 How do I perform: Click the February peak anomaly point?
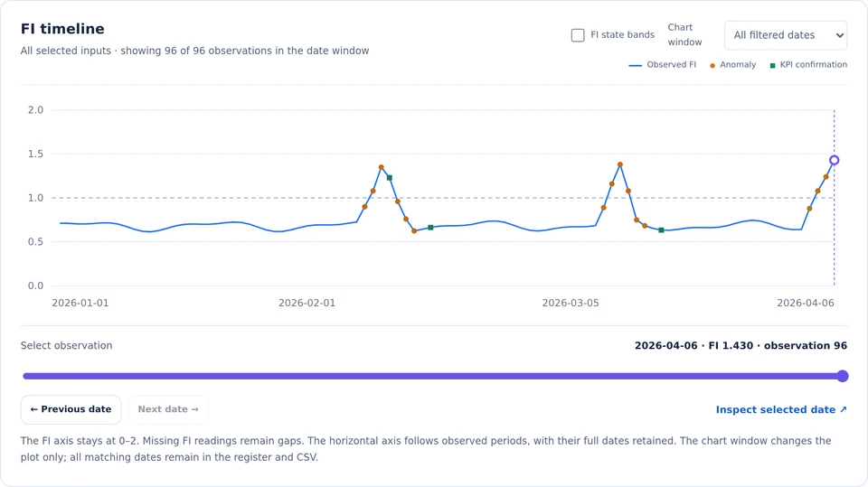382,167
